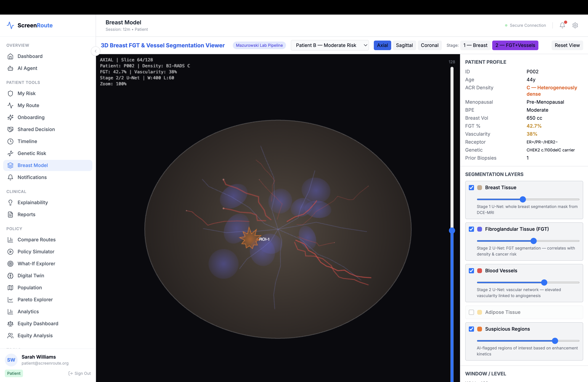The height and width of the screenshot is (382, 588).
Task: Click the Genetic Risk sidebar icon
Action: (10, 153)
